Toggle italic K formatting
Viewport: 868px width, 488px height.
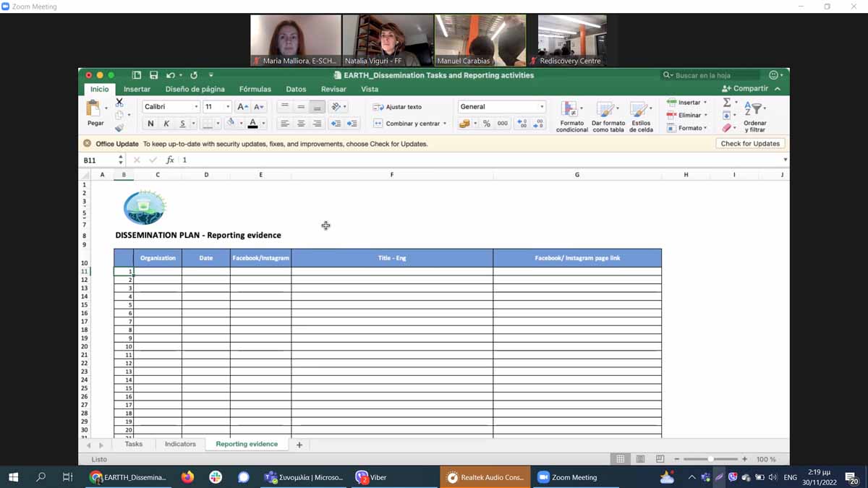(166, 124)
